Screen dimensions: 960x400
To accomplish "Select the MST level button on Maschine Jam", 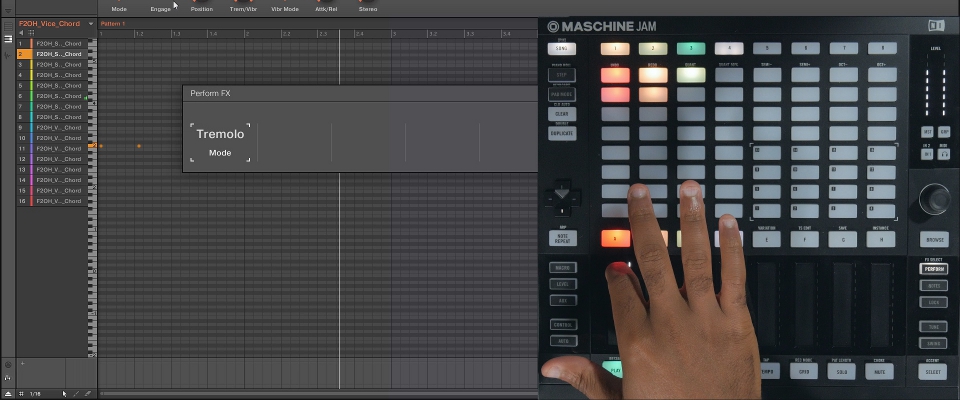I will pos(928,132).
